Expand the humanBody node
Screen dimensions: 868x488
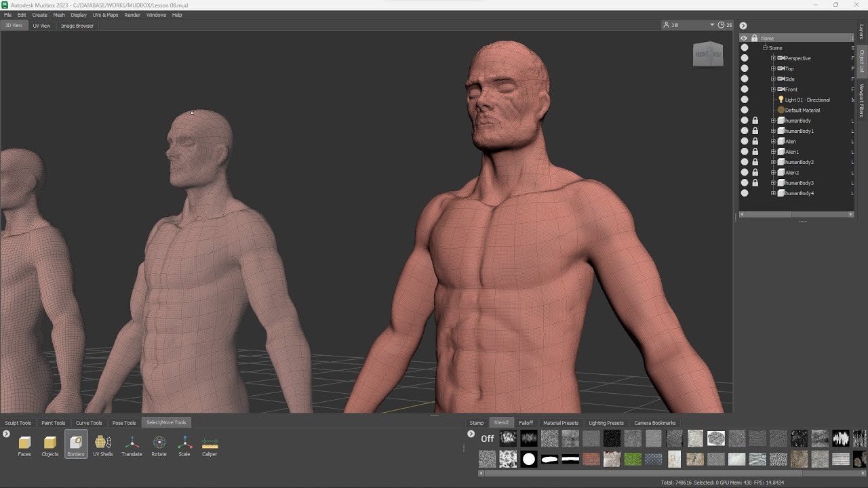(773, 121)
